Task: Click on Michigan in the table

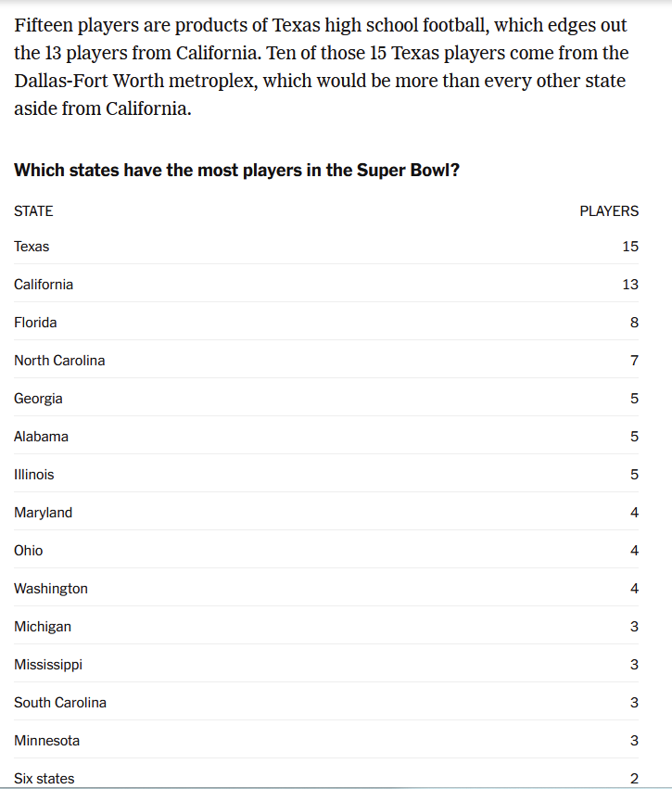Action: pos(43,627)
